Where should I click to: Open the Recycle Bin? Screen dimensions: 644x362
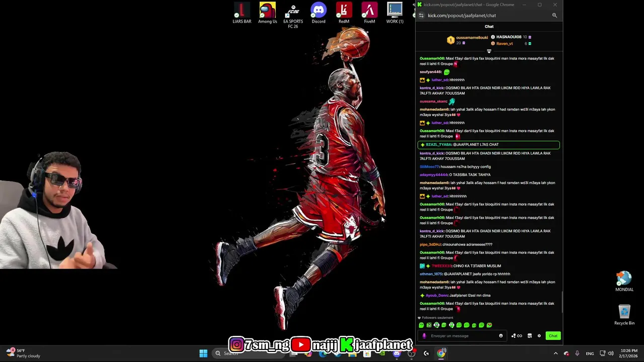[624, 315]
